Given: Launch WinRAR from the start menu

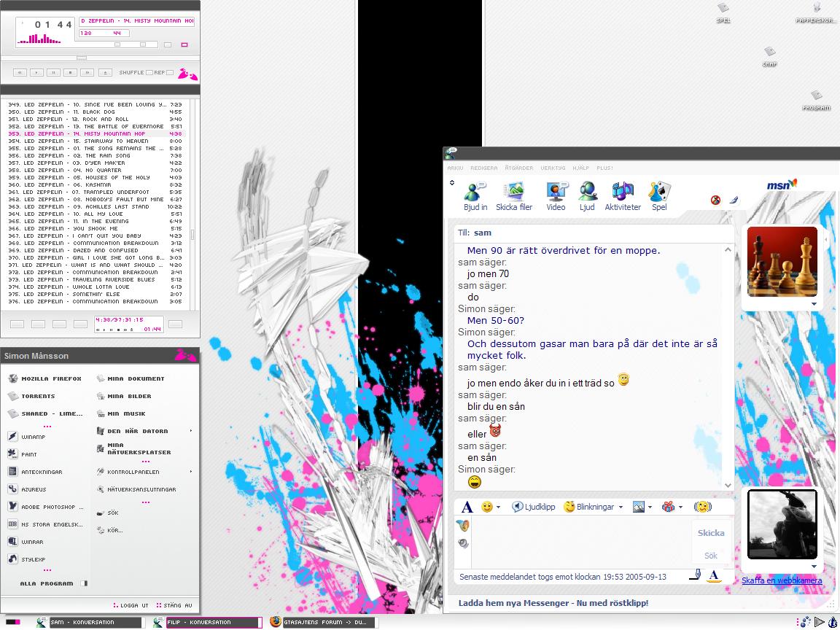Looking at the screenshot, I should 26,542.
